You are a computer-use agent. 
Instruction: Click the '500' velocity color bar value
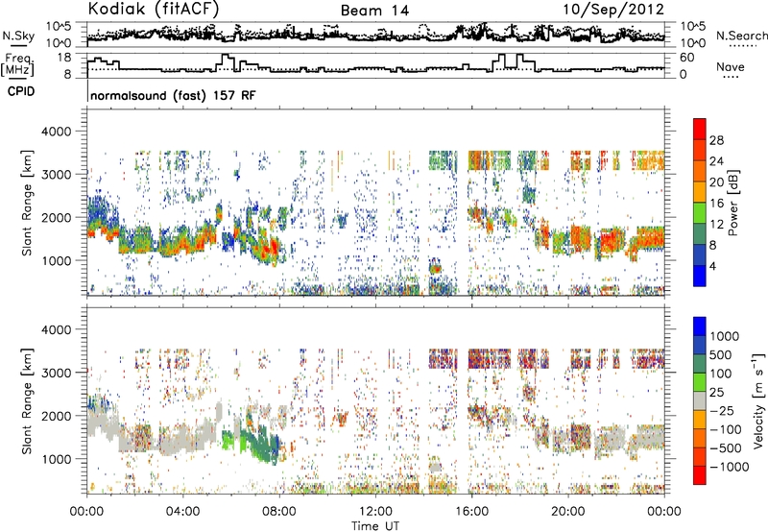coord(721,354)
